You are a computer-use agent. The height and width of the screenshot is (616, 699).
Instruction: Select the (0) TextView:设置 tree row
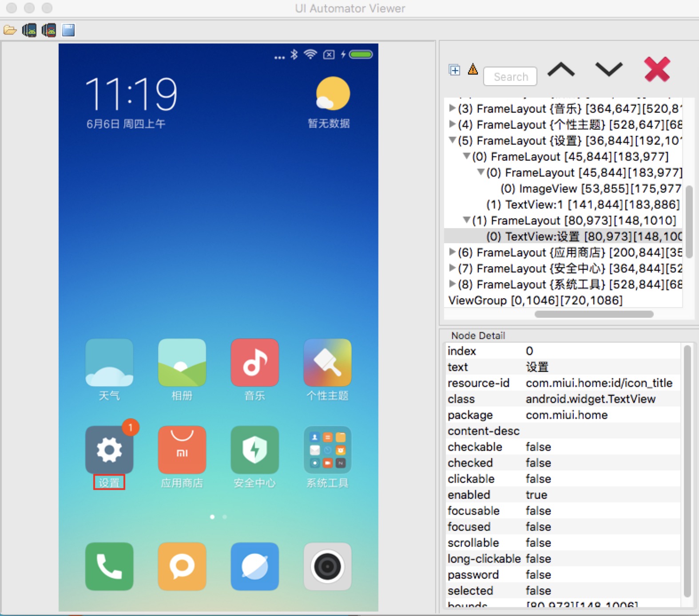point(563,237)
